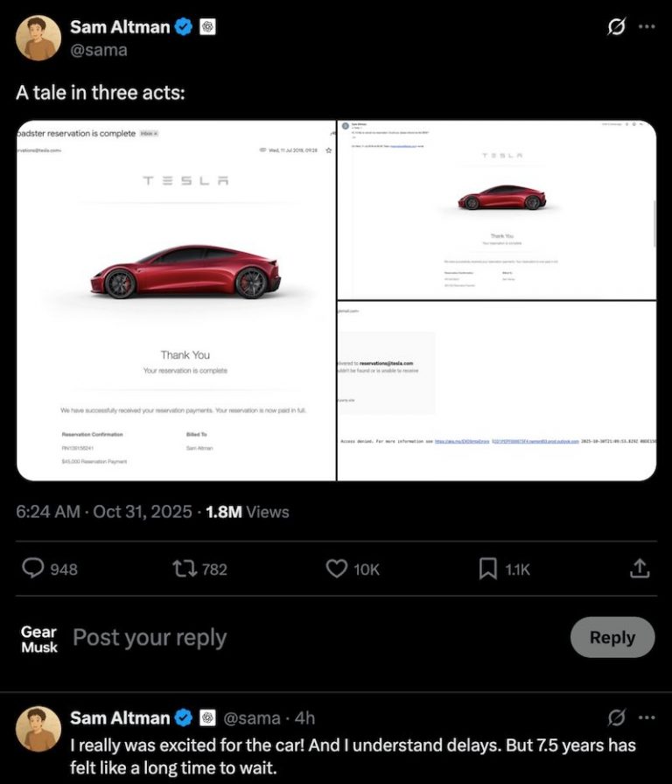The image size is (672, 784).
Task: Click the affiliation badge on the reply tweet
Action: [x=208, y=717]
